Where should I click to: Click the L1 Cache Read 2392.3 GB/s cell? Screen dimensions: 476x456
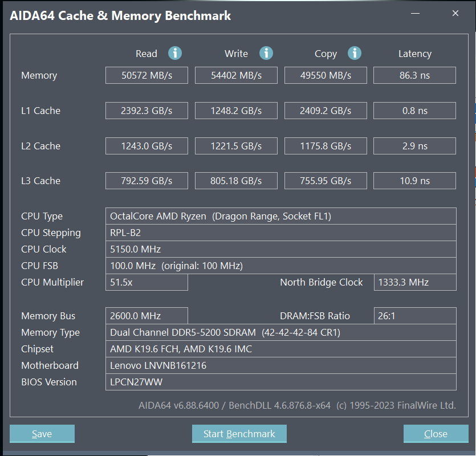(x=147, y=111)
